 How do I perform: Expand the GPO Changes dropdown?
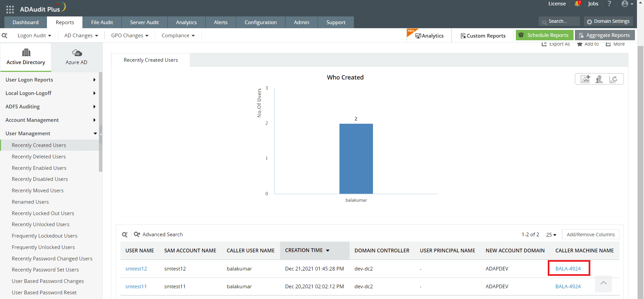point(129,36)
